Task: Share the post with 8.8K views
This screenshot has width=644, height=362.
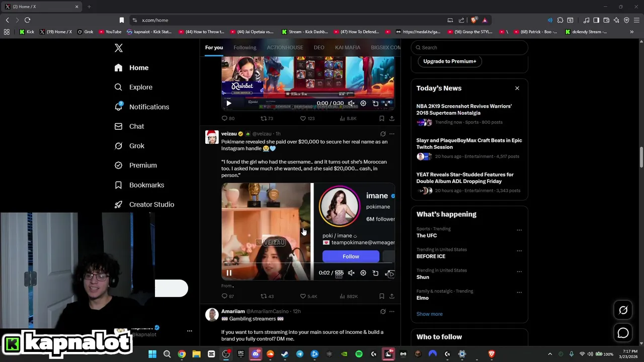Action: [391, 119]
